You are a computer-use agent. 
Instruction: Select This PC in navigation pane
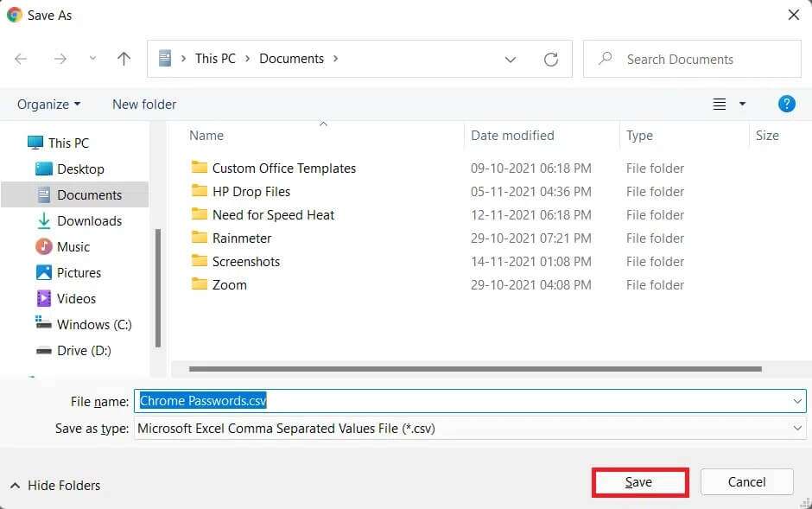point(68,143)
